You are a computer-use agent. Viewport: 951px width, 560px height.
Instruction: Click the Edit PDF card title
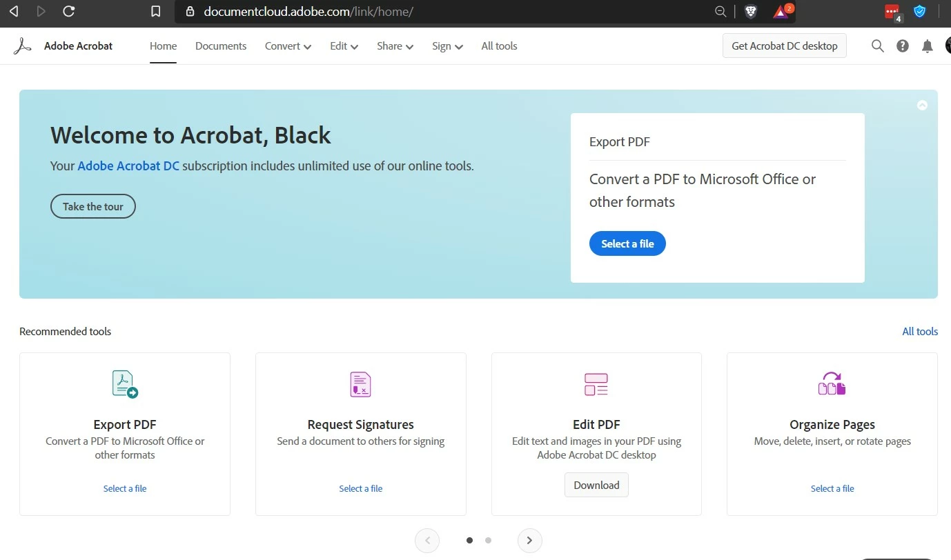coord(596,425)
